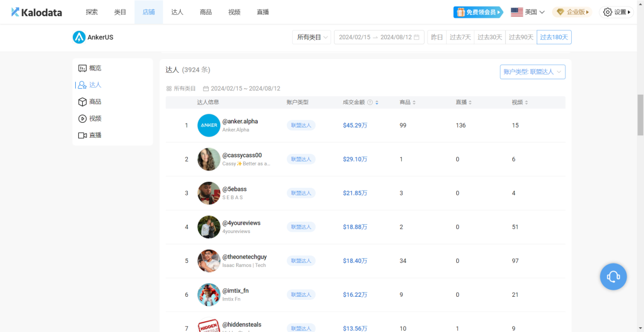Open the 直播 tab in top navigation
Viewport: 644px width, 332px height.
262,12
